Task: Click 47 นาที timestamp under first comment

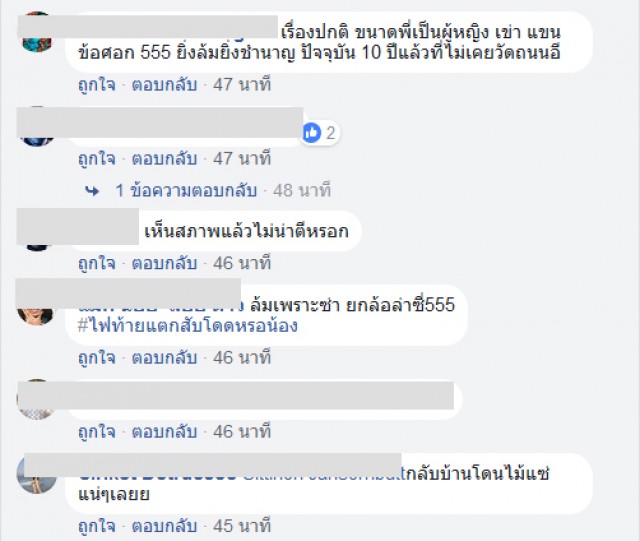Action: [x=242, y=85]
